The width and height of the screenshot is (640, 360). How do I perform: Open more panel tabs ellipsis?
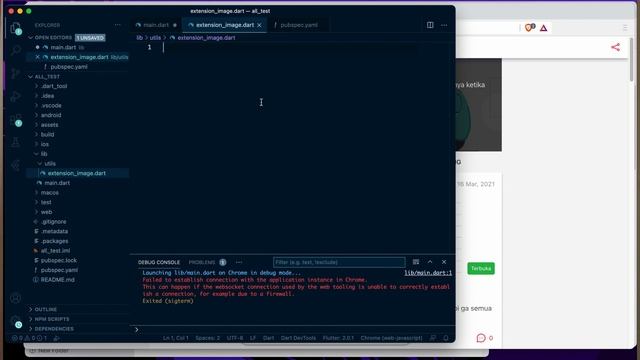pyautogui.click(x=239, y=262)
